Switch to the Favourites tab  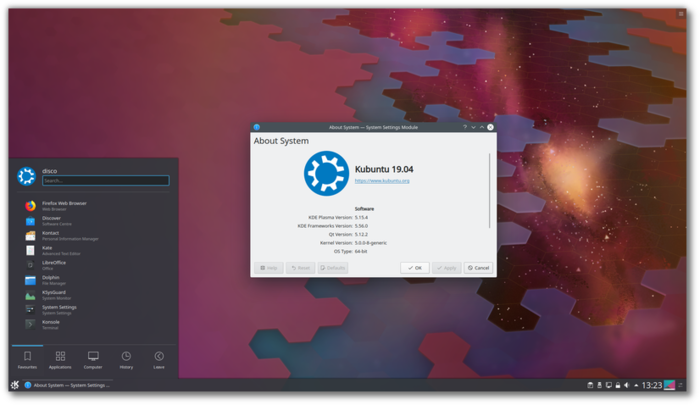click(x=27, y=360)
